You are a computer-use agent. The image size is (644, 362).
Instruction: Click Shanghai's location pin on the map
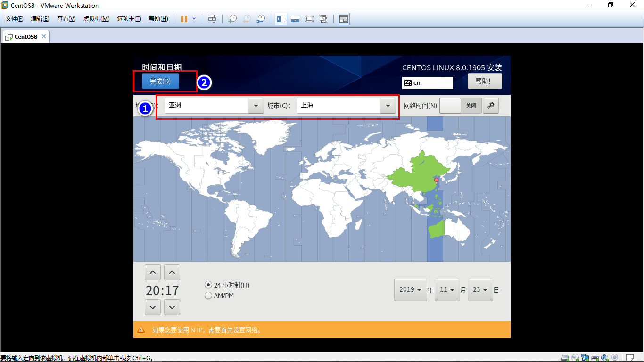436,180
